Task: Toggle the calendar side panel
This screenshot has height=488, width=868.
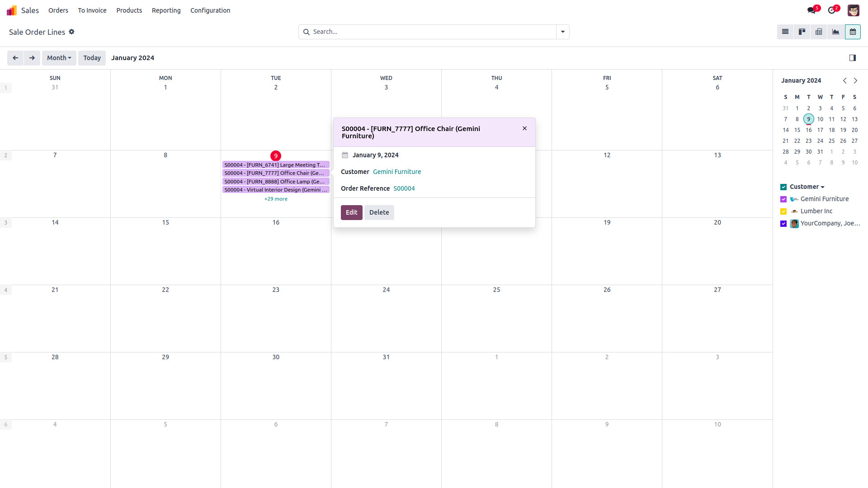Action: point(852,58)
